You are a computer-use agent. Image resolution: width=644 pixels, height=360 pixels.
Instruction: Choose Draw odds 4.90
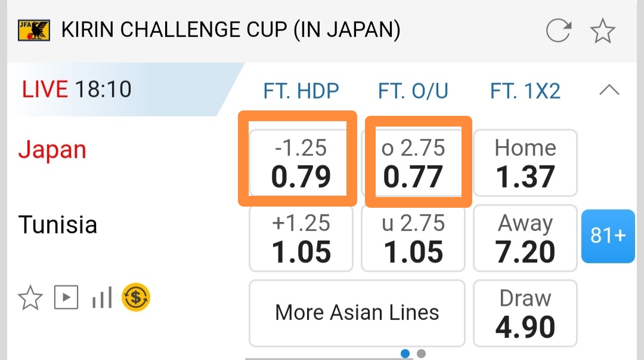[525, 313]
